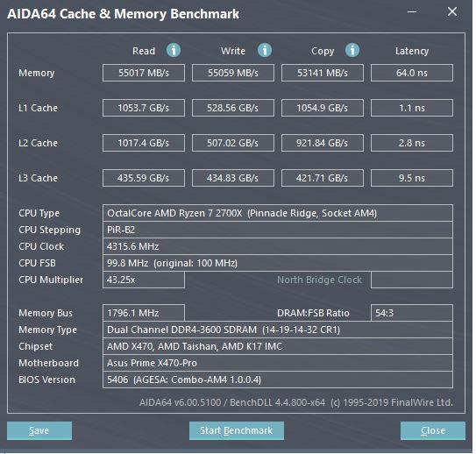
Task: Click the empty North Bridge Clock field
Action: click(412, 280)
